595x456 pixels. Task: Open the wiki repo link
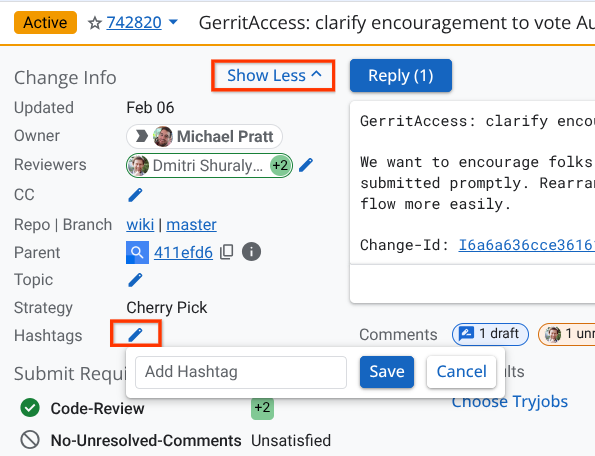coord(140,225)
